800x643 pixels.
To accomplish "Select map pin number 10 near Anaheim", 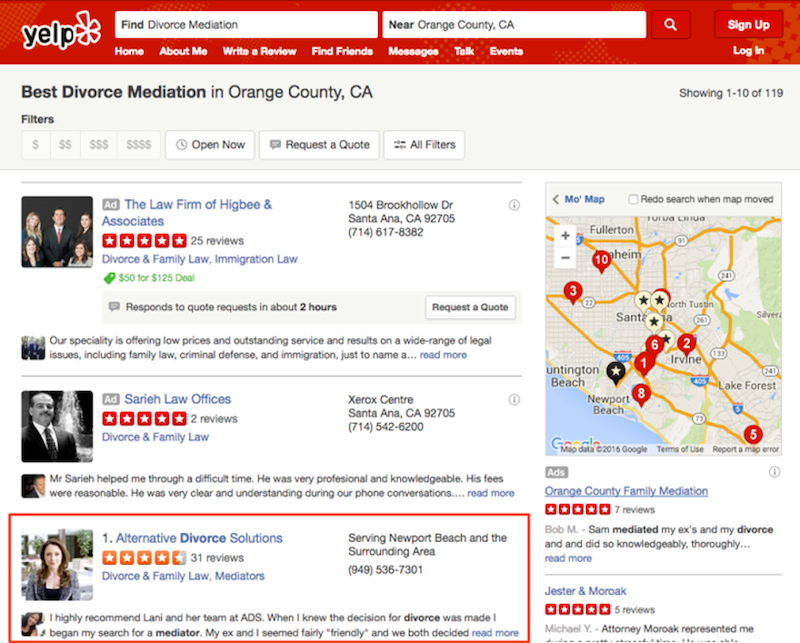I will point(602,260).
